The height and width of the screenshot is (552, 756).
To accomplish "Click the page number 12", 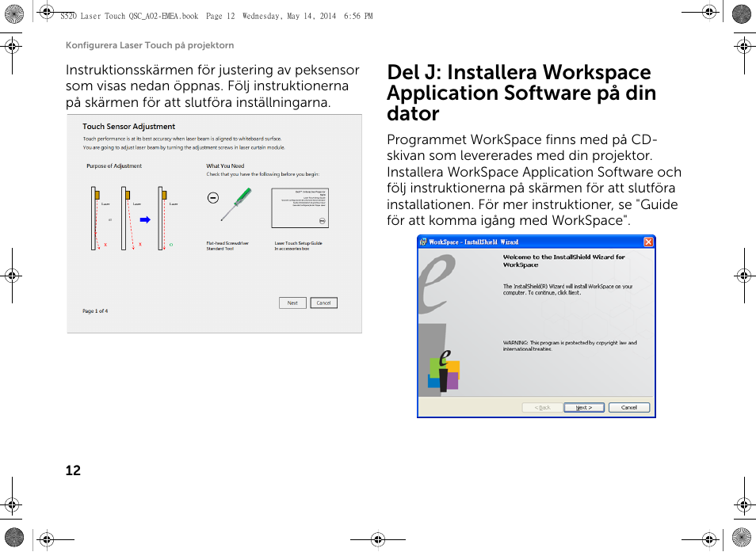I will pos(73,470).
